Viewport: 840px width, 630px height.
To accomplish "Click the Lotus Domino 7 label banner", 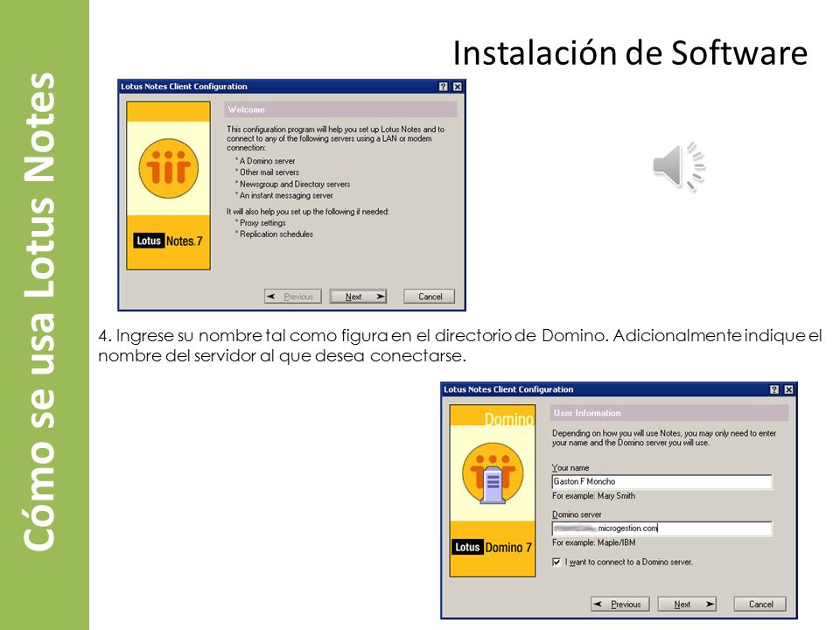I will click(493, 547).
